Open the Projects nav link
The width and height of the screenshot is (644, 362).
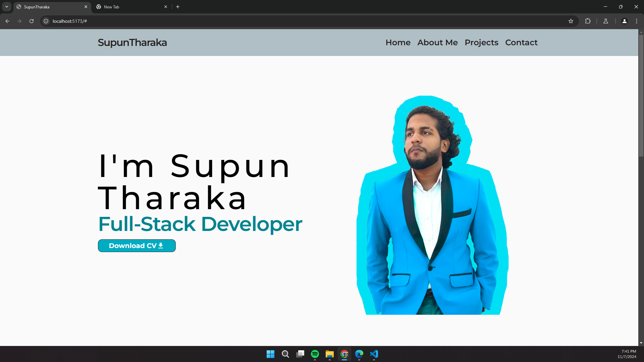click(481, 43)
